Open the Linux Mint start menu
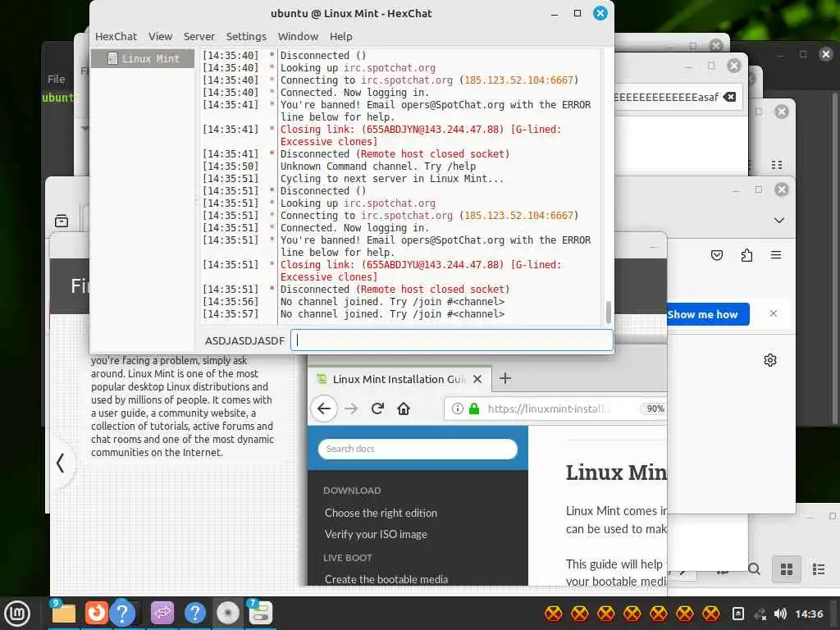 (18, 613)
